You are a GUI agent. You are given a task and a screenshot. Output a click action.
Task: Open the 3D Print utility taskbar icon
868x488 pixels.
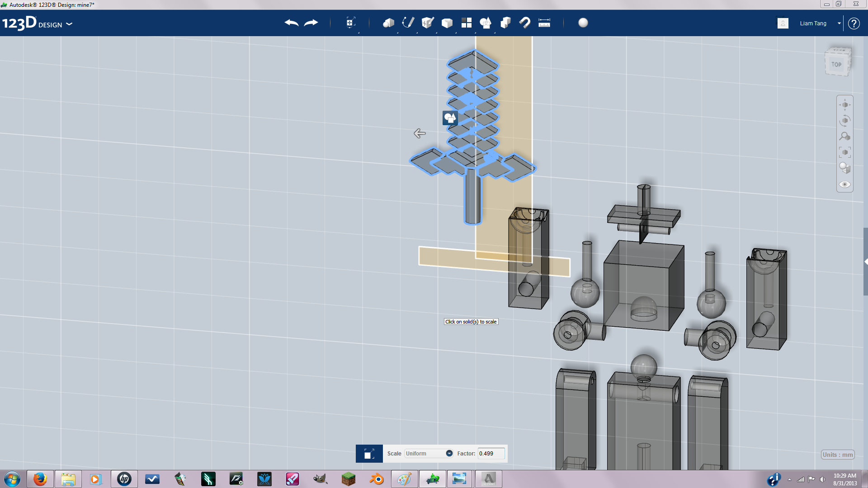[x=488, y=479]
